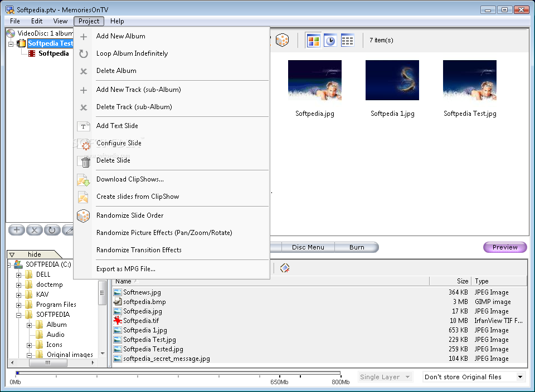Click the loop album round button
The height and width of the screenshot is (392, 535).
(x=52, y=230)
